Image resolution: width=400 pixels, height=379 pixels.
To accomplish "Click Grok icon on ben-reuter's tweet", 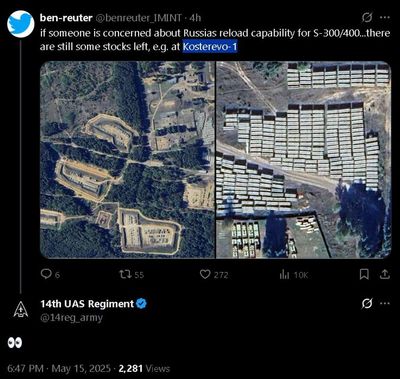I will [x=367, y=18].
